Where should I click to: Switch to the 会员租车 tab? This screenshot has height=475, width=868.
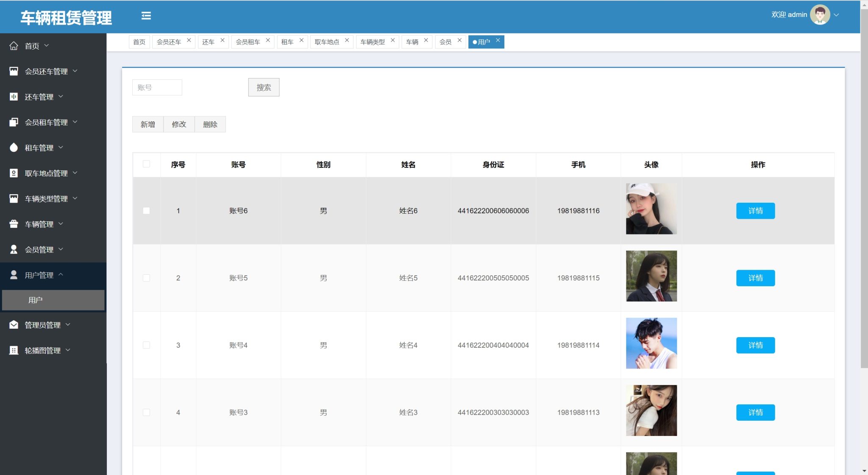point(248,42)
